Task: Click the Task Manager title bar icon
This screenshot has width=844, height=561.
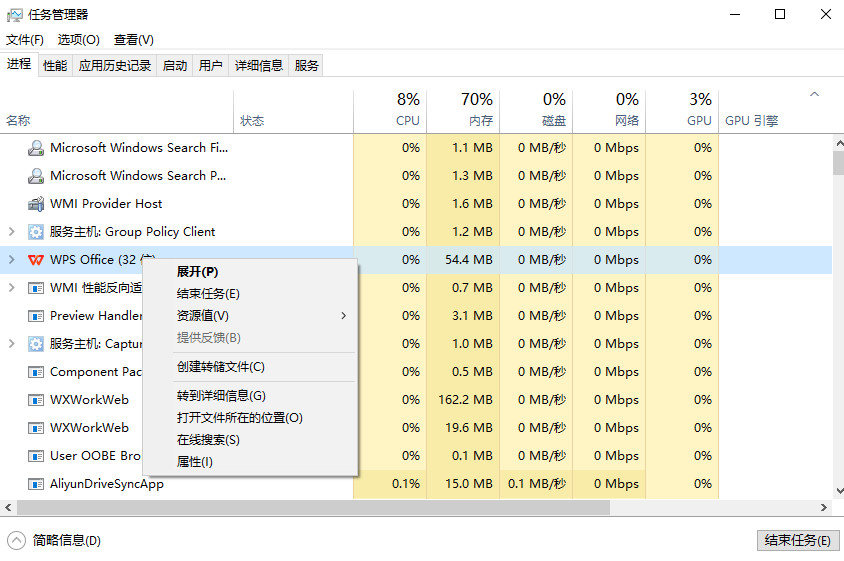Action: pos(15,15)
